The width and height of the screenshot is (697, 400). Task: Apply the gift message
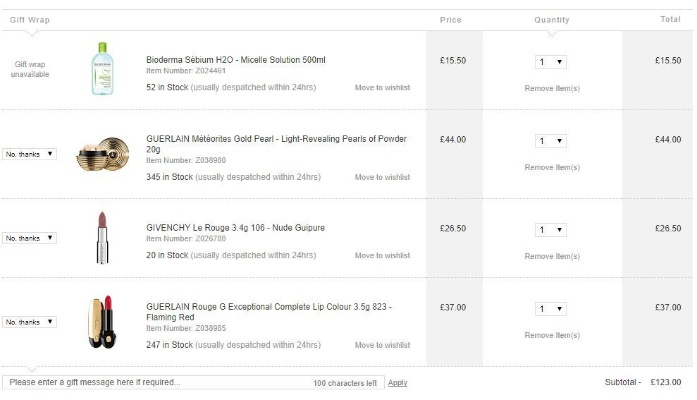397,383
